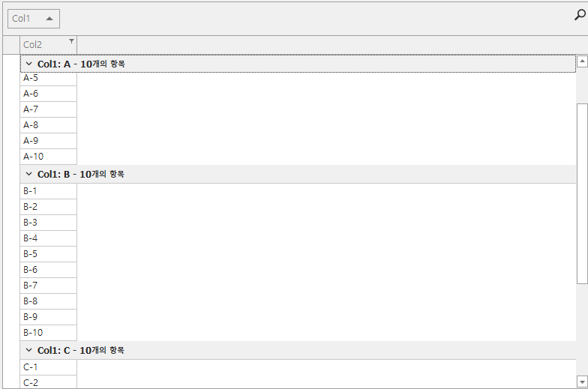Click the scrollbar up arrow

coord(582,61)
